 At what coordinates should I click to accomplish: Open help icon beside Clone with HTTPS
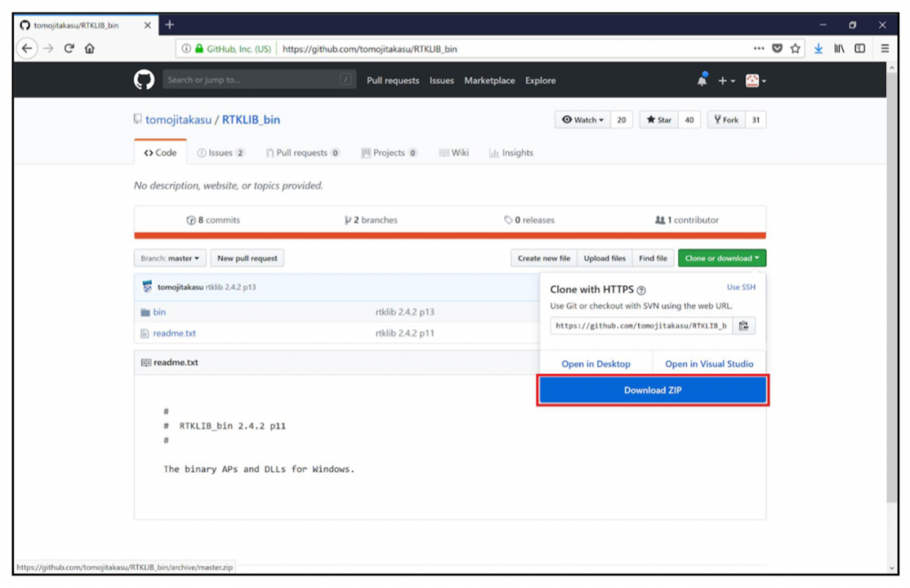[x=642, y=290]
